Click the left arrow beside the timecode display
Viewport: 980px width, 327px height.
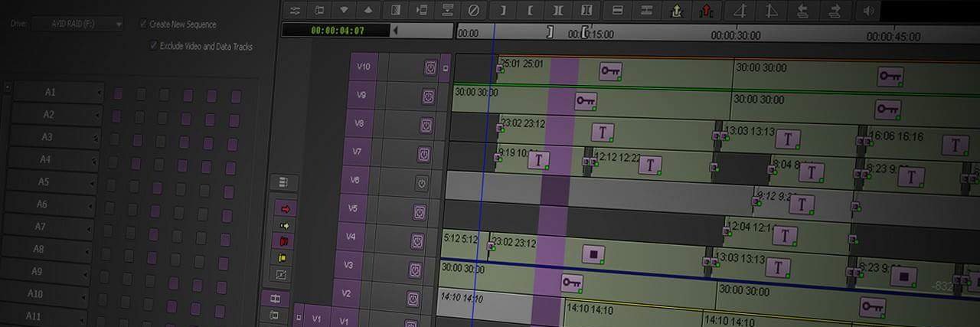coord(396,31)
